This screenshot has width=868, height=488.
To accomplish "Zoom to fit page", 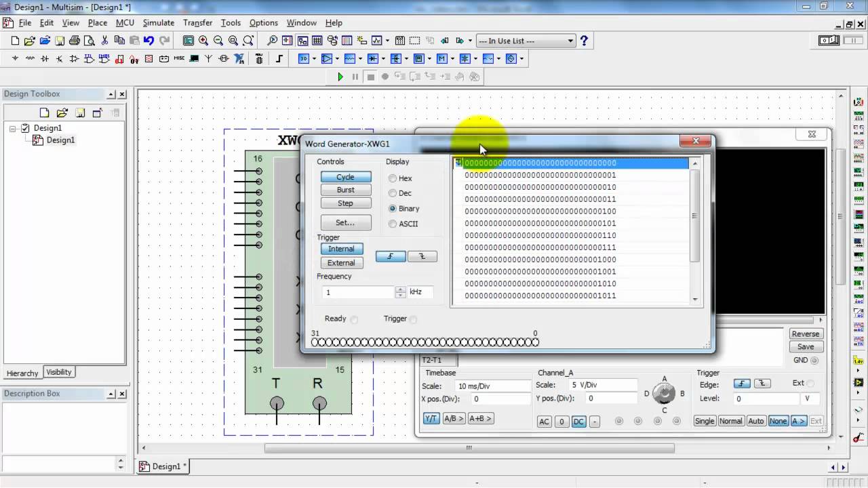I will [248, 41].
